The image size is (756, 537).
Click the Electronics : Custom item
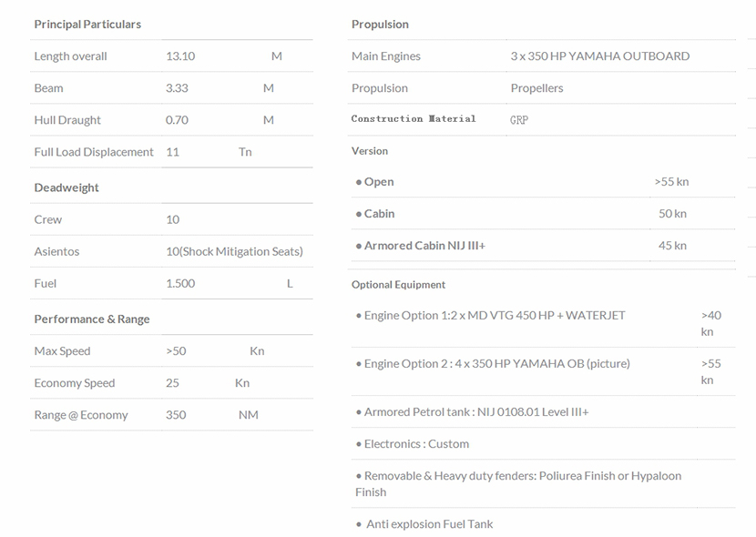point(415,444)
